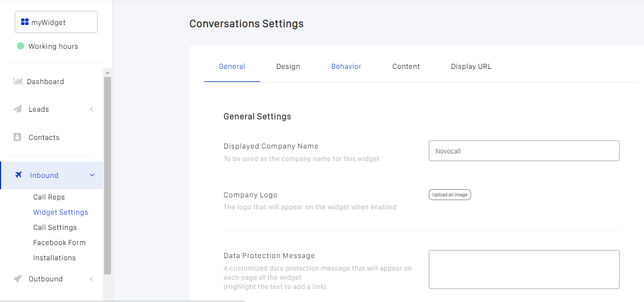Click the green Working hours status dot
This screenshot has height=302, width=644.
click(21, 46)
